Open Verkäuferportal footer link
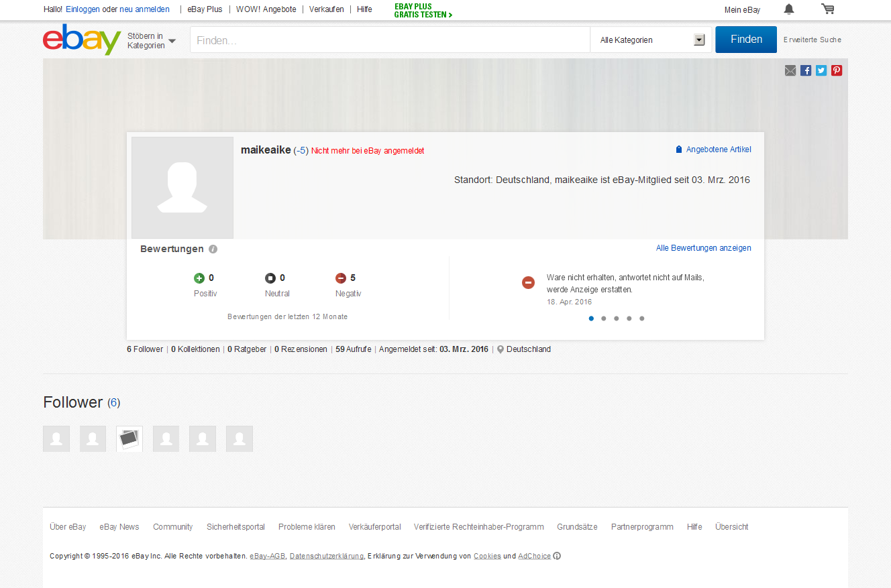The height and width of the screenshot is (588, 891). 374,527
